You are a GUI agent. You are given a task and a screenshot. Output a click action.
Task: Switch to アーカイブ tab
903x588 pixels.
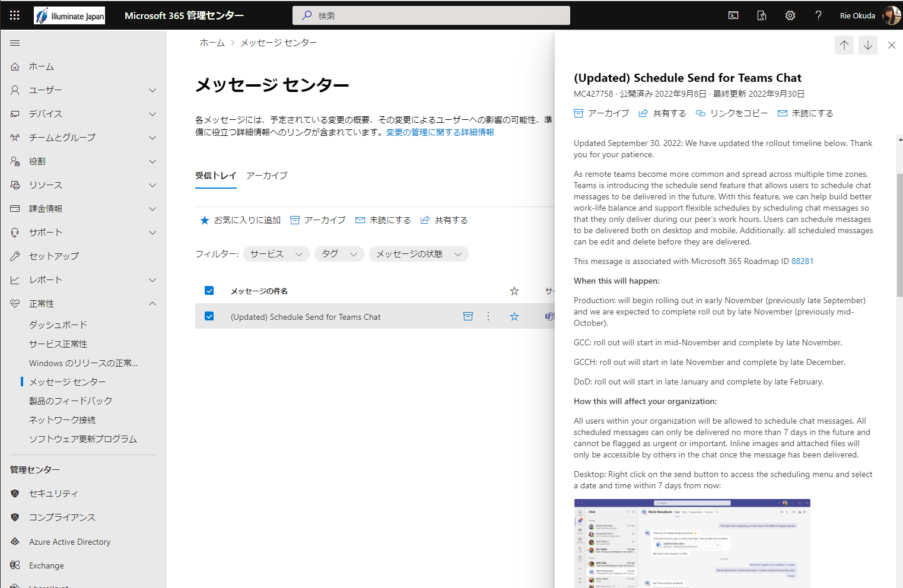[x=267, y=176]
